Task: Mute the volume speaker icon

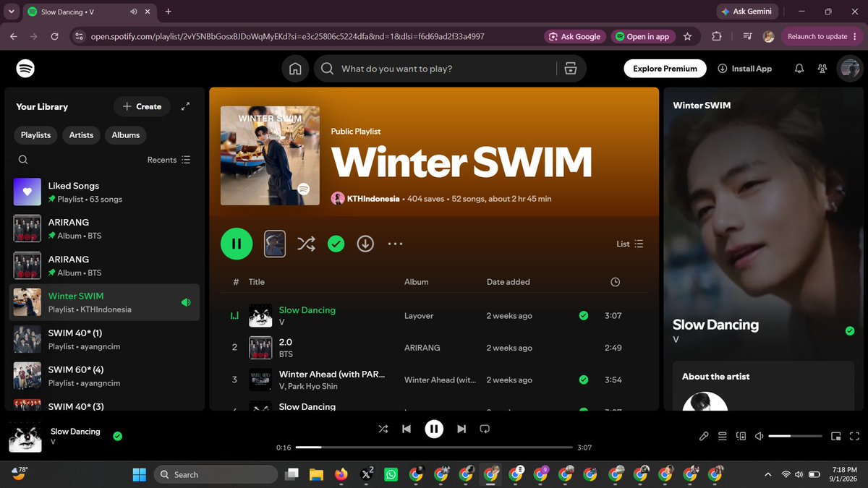Action: pyautogui.click(x=759, y=436)
